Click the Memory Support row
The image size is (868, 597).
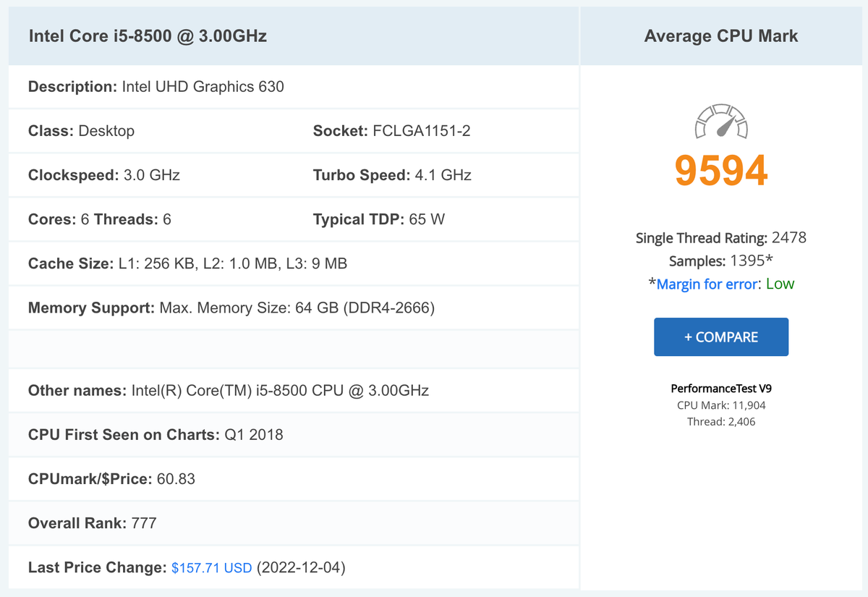point(231,308)
